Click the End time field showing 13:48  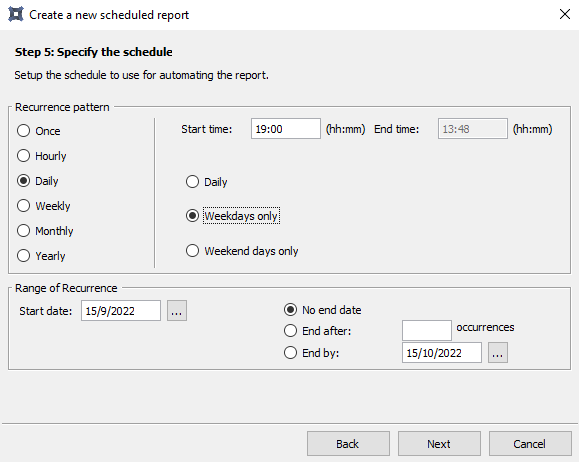tap(473, 129)
